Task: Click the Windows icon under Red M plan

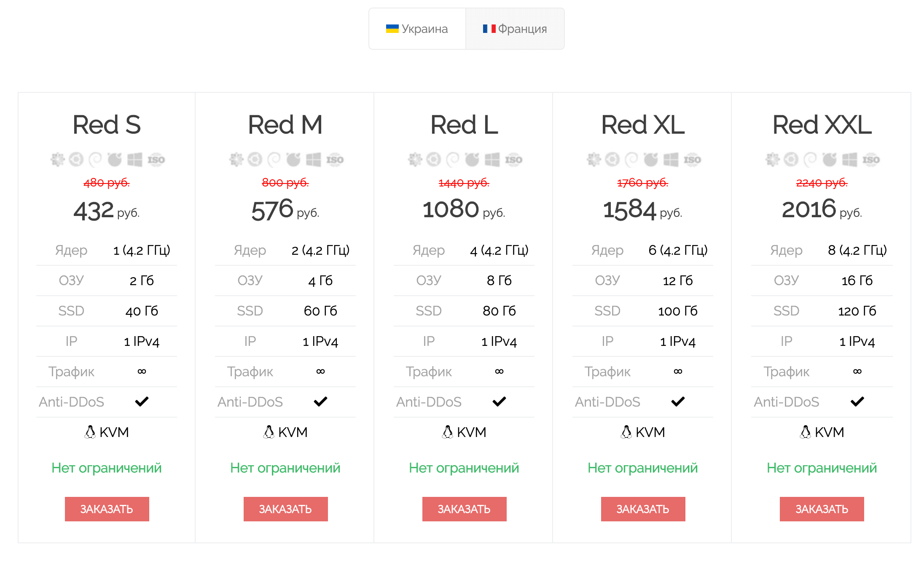Action: [313, 159]
